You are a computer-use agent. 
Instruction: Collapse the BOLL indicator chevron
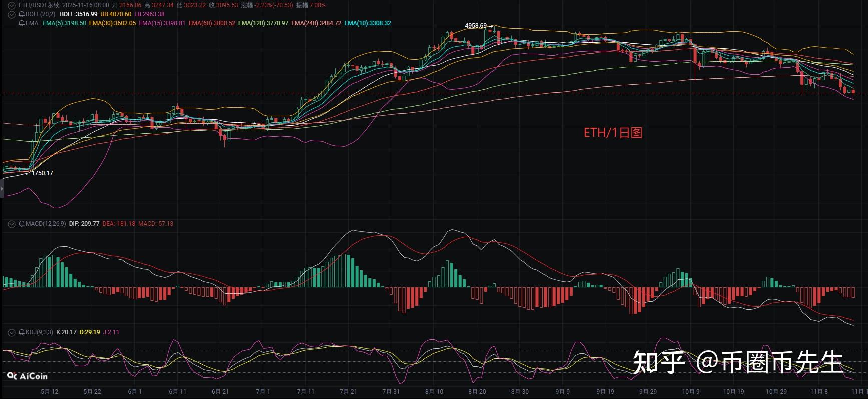click(11, 14)
